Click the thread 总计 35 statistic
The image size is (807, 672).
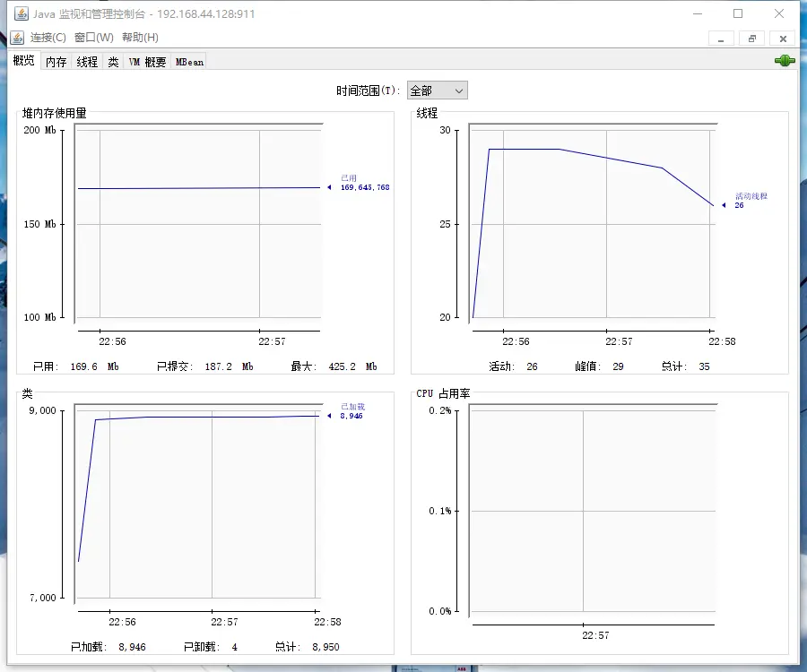(686, 366)
